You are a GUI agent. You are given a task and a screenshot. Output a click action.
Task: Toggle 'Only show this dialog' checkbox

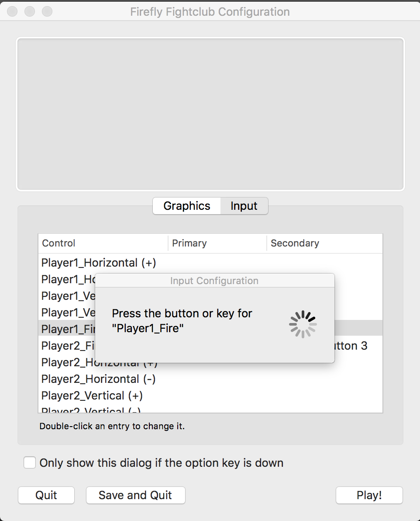(30, 462)
